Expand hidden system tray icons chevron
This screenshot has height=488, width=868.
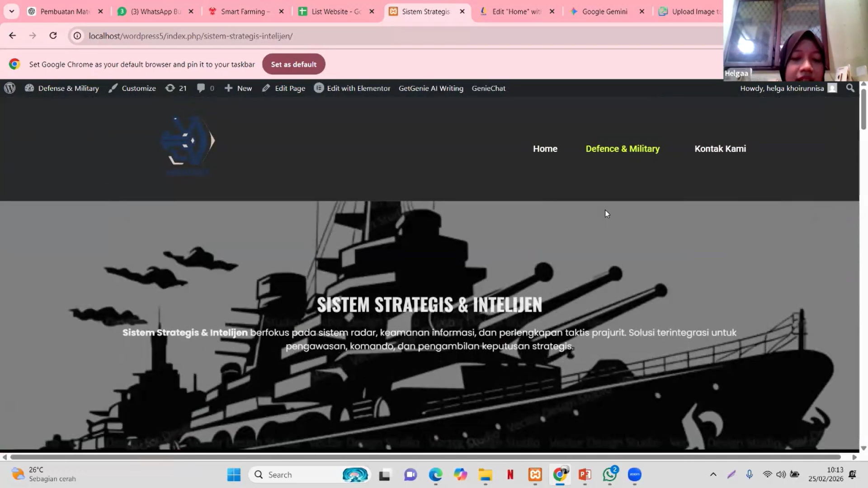click(713, 474)
